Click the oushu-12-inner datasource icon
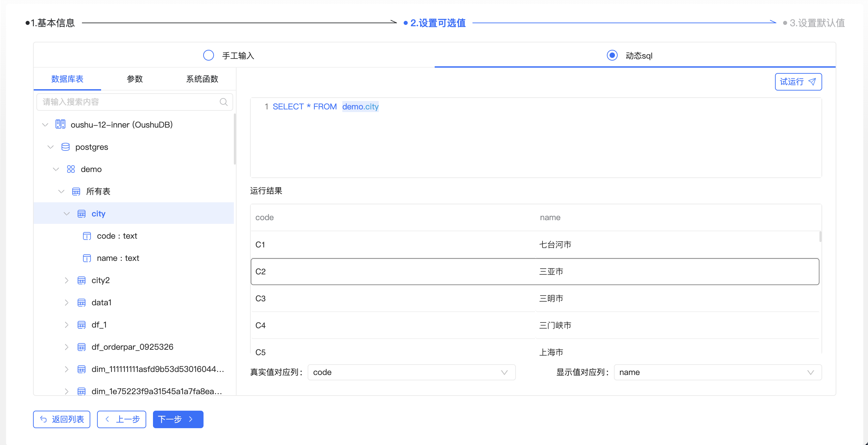This screenshot has height=445, width=868. pos(60,125)
